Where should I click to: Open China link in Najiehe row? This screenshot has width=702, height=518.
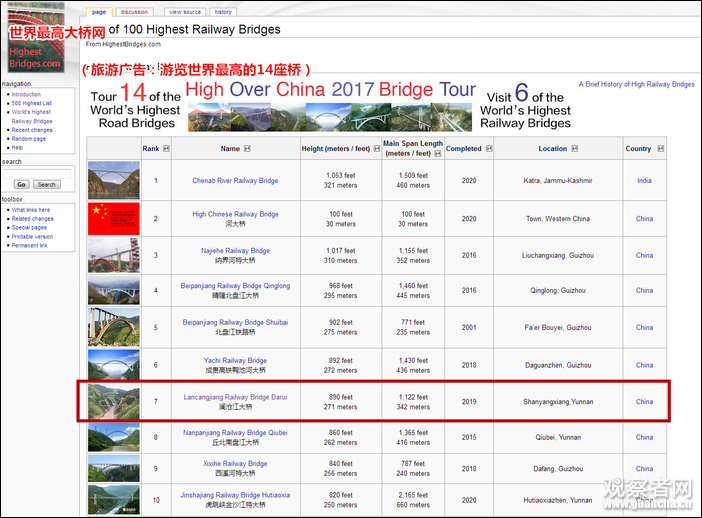pyautogui.click(x=644, y=255)
